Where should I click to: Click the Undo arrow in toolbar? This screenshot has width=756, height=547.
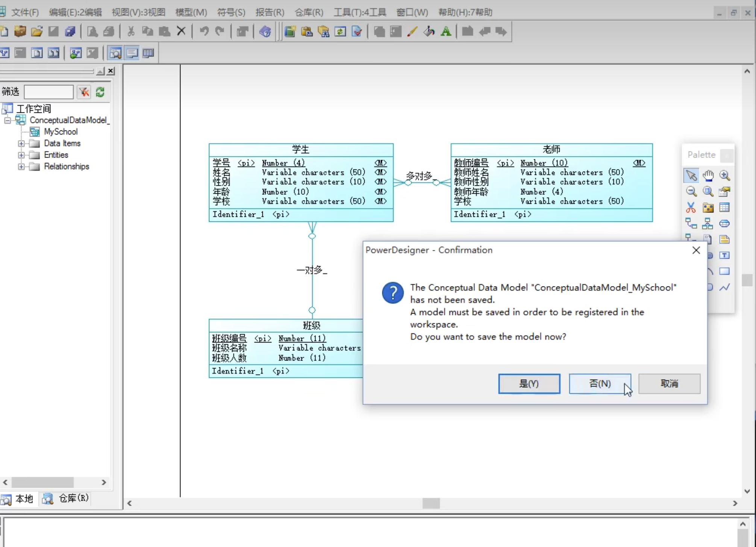click(x=204, y=32)
